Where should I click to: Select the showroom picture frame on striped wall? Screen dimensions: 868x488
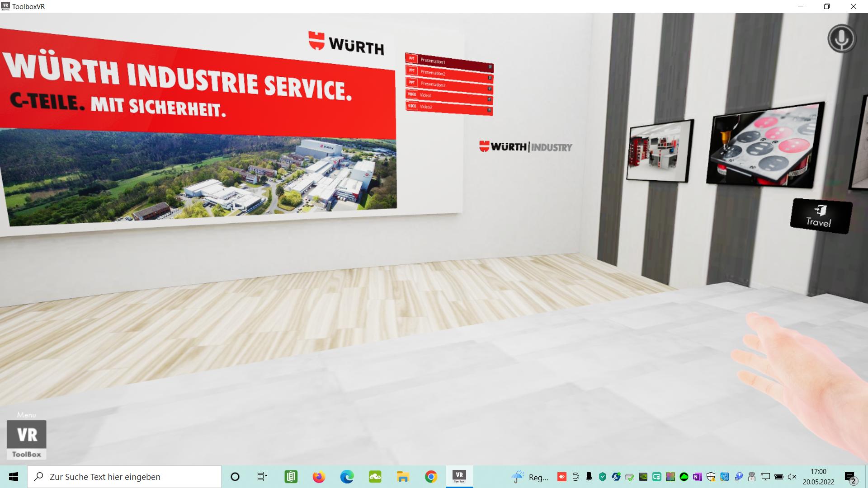(660, 151)
